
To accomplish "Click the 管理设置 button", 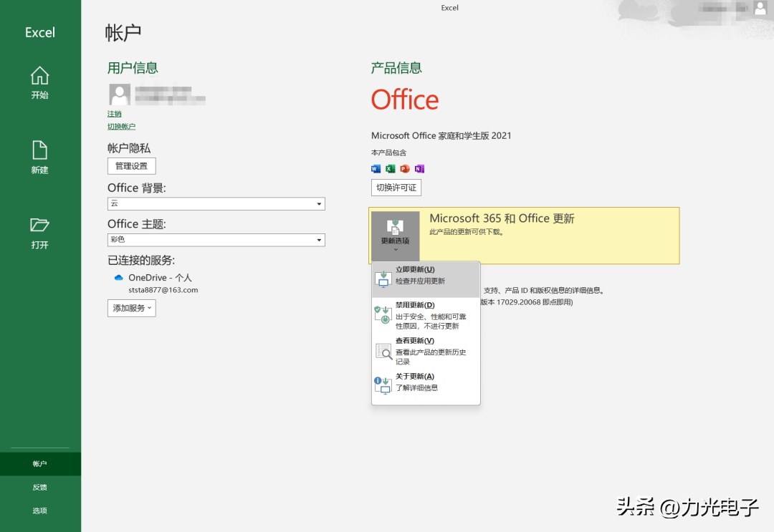I will (x=132, y=166).
